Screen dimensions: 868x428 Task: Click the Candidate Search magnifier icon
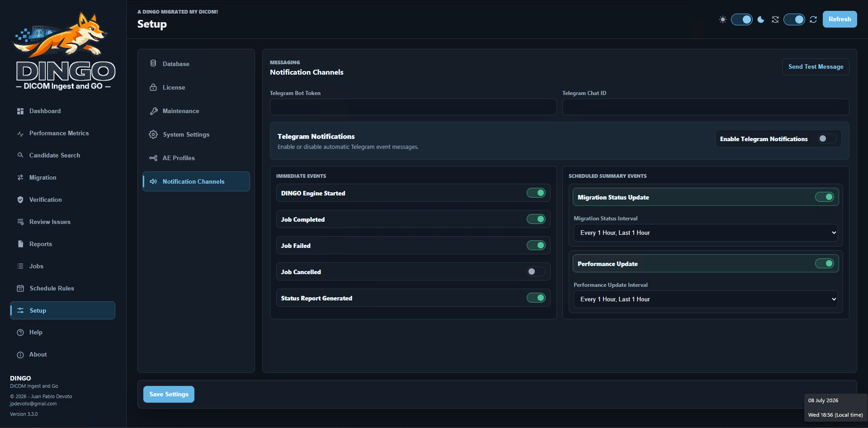pyautogui.click(x=20, y=155)
